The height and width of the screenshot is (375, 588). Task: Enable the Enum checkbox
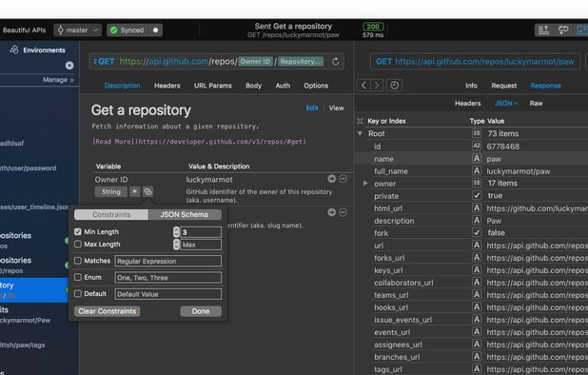(x=78, y=277)
